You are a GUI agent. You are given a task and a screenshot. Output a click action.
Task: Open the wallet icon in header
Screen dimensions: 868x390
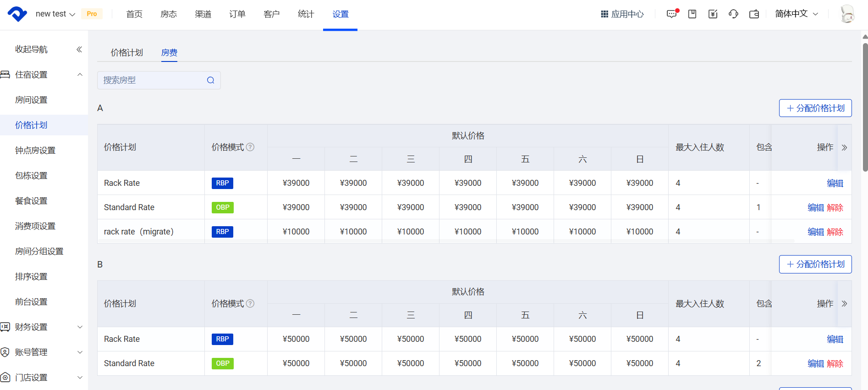pyautogui.click(x=754, y=14)
